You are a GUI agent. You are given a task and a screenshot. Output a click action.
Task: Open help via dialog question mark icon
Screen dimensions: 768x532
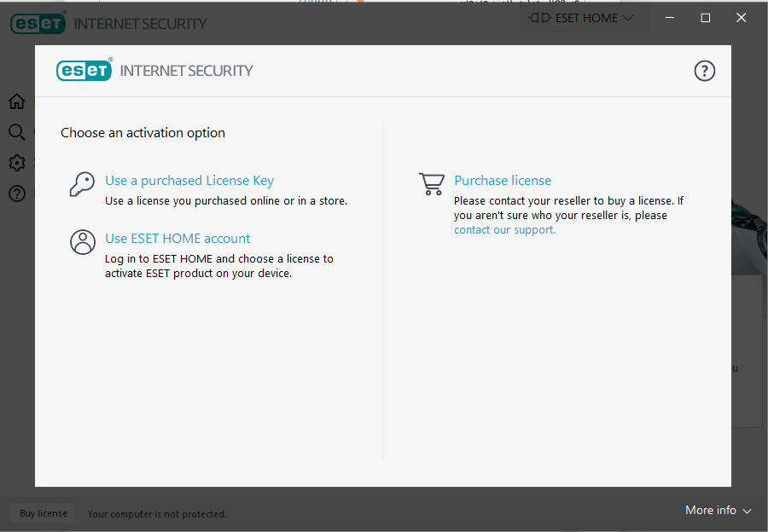point(704,71)
